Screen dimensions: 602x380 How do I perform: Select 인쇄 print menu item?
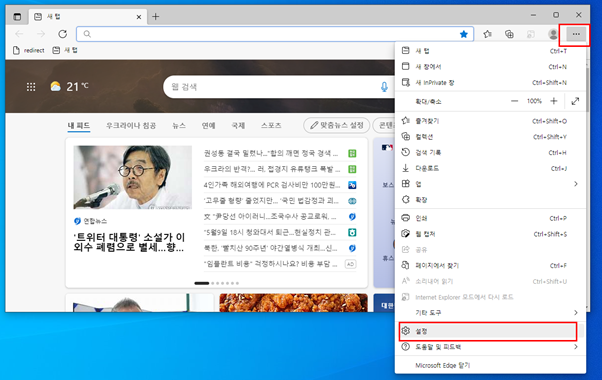click(x=490, y=218)
